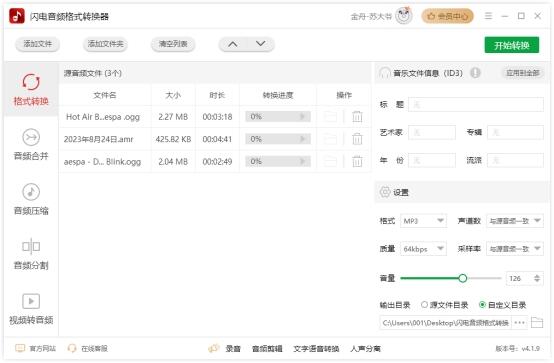Open the 文字语音转换 bottom menu item
Image resolution: width=554 pixels, height=363 pixels.
point(316,349)
